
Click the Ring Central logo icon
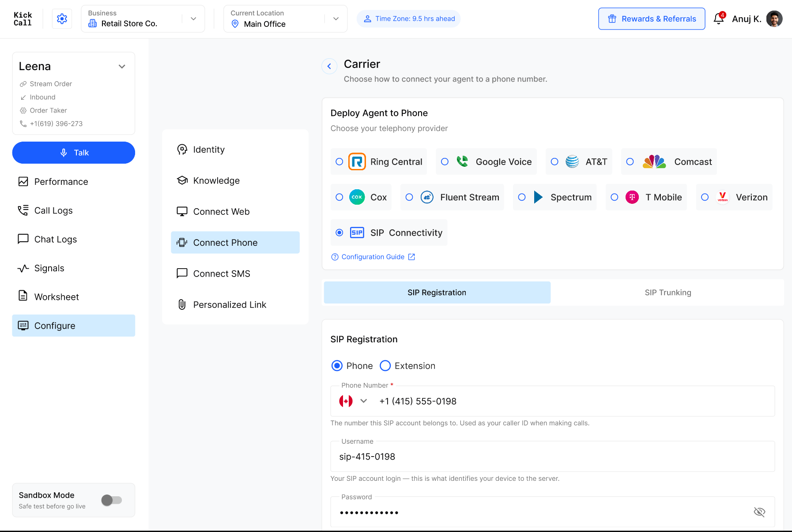click(357, 161)
